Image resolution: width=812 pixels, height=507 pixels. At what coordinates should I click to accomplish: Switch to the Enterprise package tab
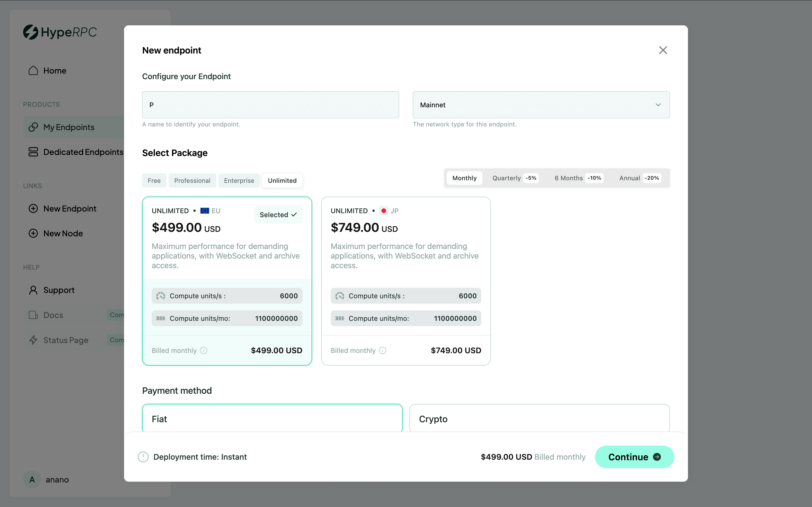coord(239,181)
